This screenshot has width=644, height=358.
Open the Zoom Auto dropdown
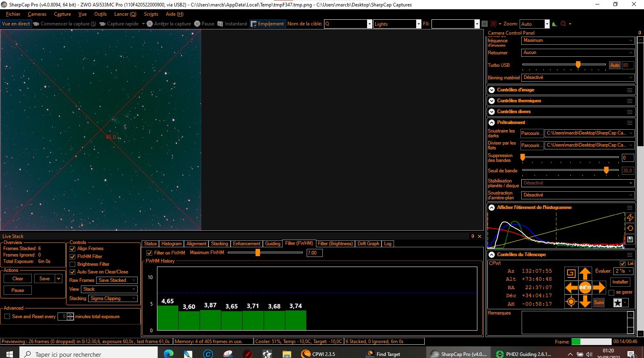pyautogui.click(x=547, y=24)
